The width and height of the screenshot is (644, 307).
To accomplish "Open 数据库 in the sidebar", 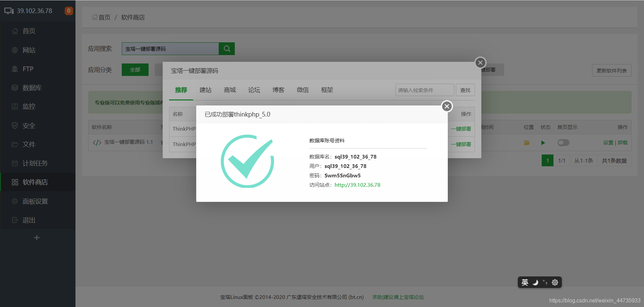I will tap(38, 88).
